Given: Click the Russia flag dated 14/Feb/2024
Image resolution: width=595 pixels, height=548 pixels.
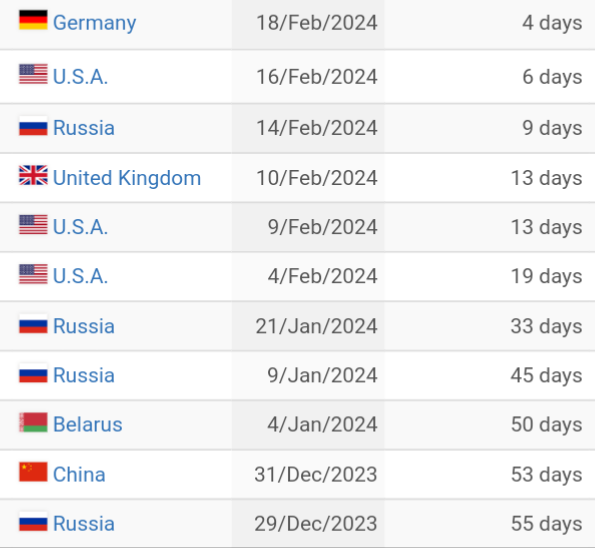Looking at the screenshot, I should click(x=33, y=126).
